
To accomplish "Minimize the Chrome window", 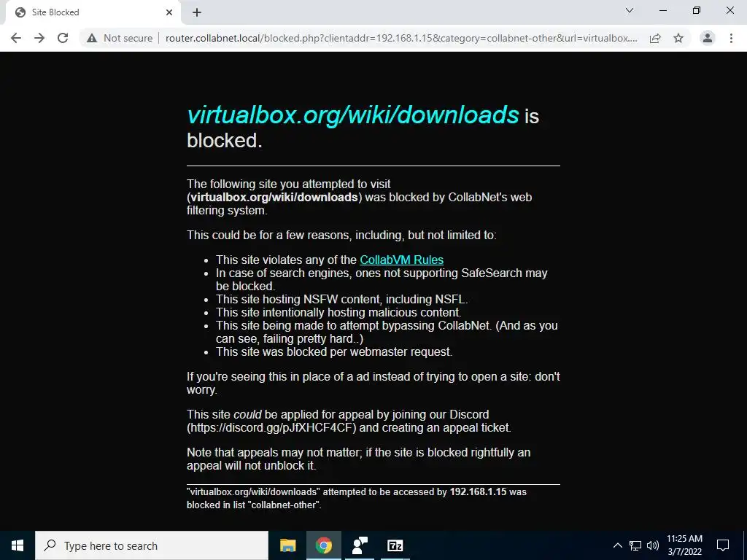I will pos(662,10).
